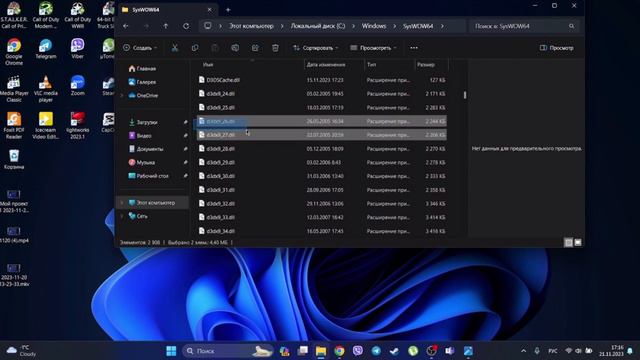The width and height of the screenshot is (640, 360).
Task: Expand the Этот компьютер tree node arrow
Action: [122, 202]
